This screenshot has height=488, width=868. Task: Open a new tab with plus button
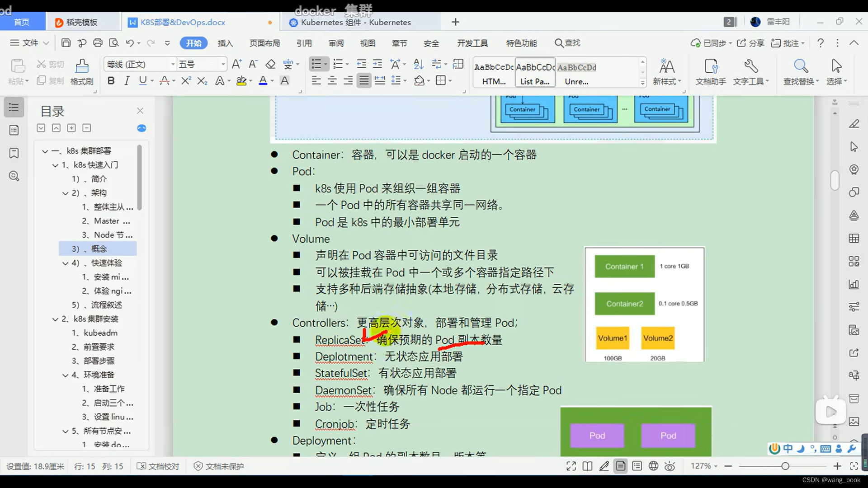(455, 22)
